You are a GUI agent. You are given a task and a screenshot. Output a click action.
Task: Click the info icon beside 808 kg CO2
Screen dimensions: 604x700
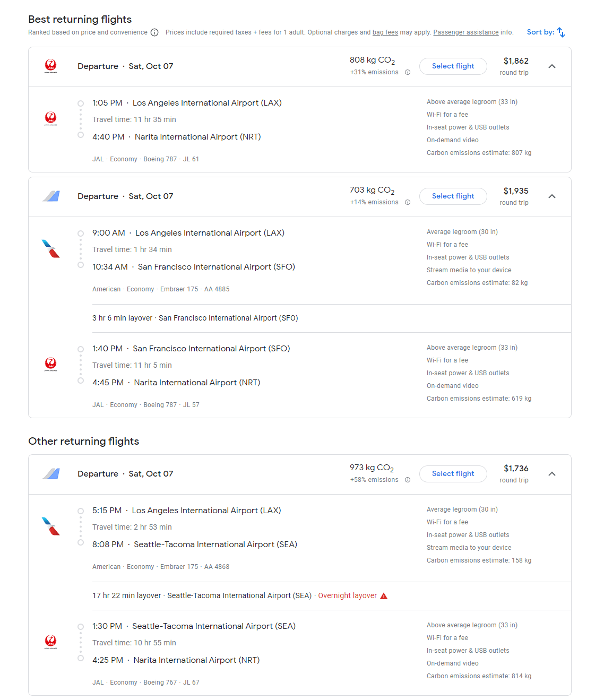pos(408,72)
